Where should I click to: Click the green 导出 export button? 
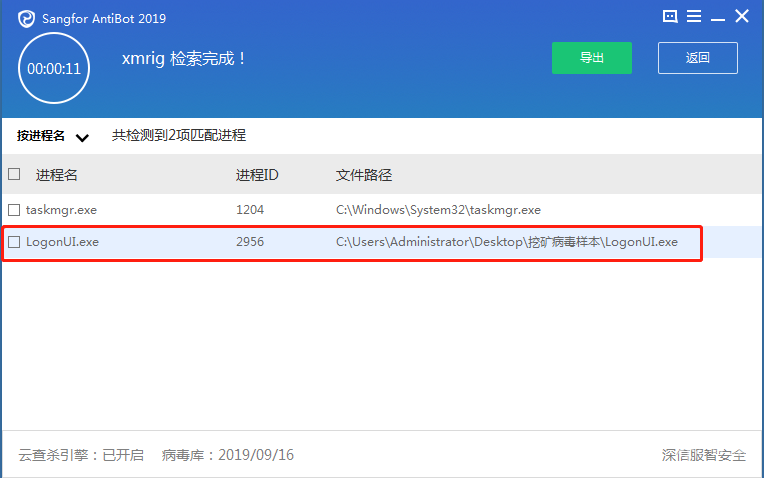592,58
